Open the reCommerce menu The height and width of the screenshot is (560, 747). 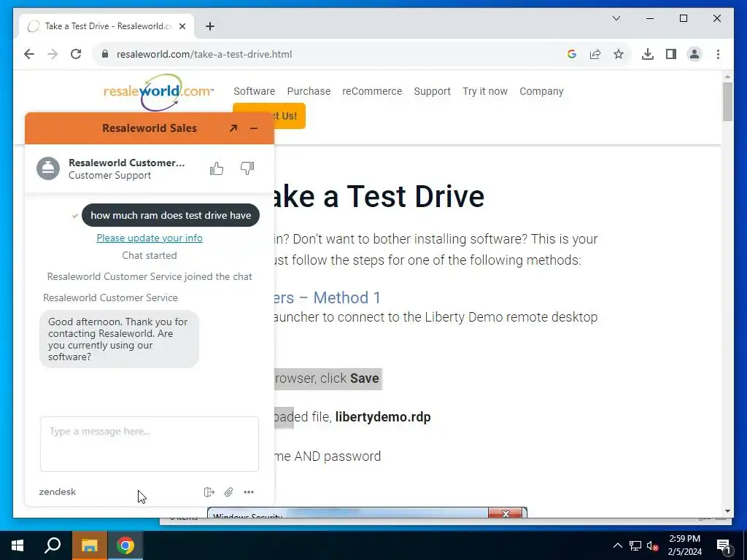[372, 91]
